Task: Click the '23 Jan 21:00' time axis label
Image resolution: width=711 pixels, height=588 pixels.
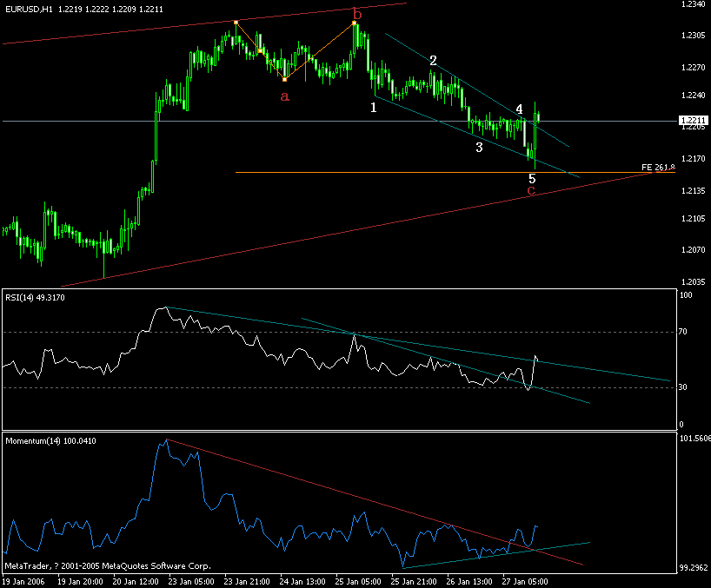Action: point(247,582)
